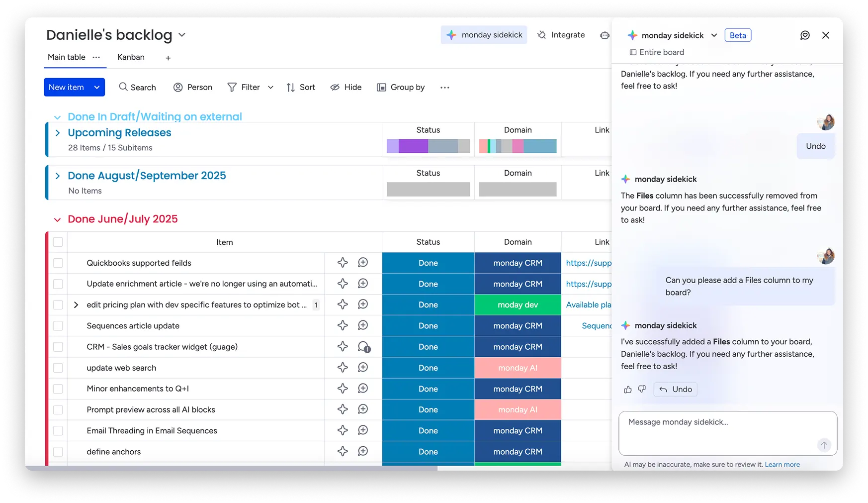Check the Quickbooks supported feilds row
Viewport: 868px width, 503px height.
58,263
